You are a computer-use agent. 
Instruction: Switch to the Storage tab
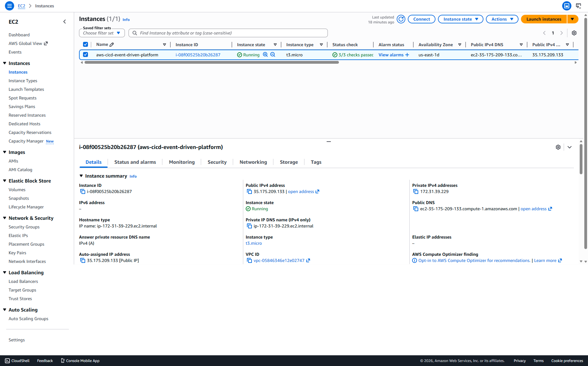[289, 162]
